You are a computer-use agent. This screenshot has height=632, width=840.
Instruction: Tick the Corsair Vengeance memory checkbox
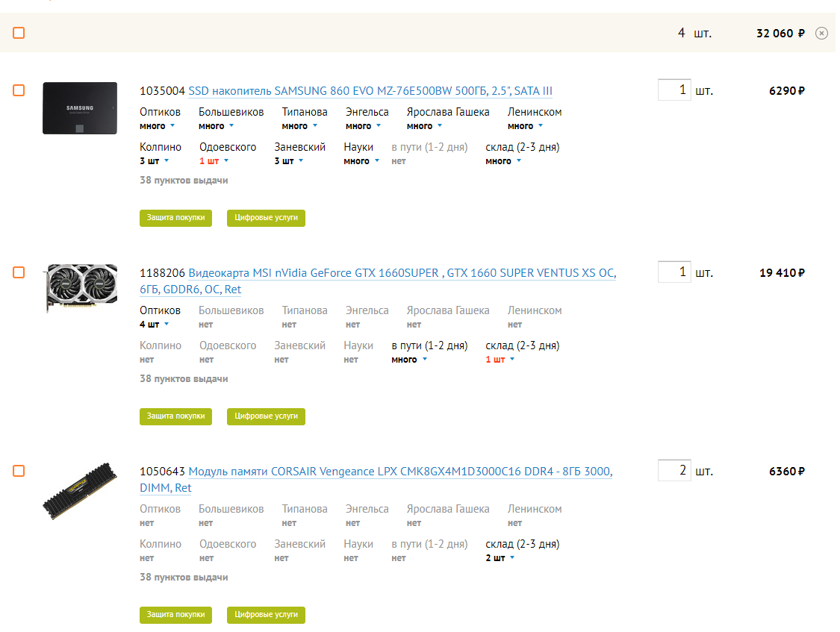(x=19, y=471)
